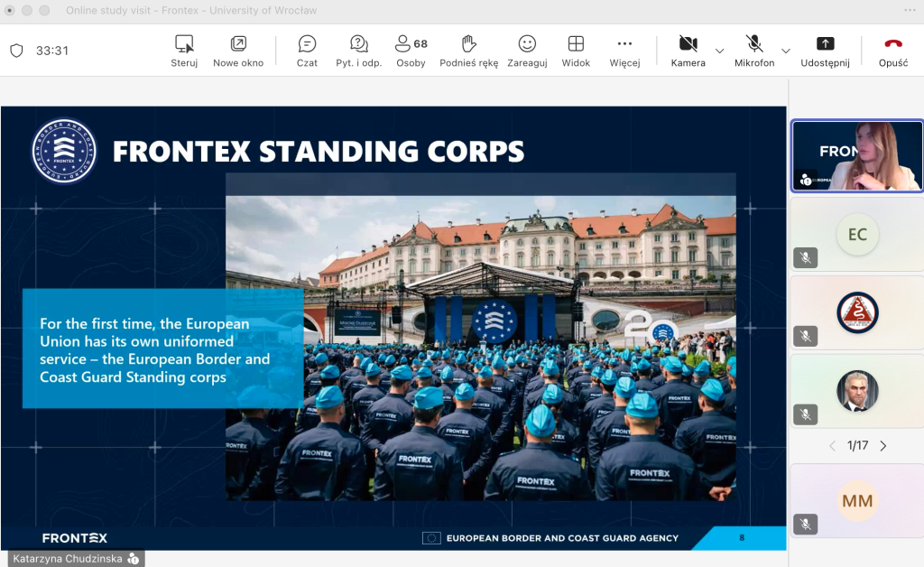Image resolution: width=924 pixels, height=567 pixels.
Task: Expand the Kamera options arrow
Action: pyautogui.click(x=719, y=51)
